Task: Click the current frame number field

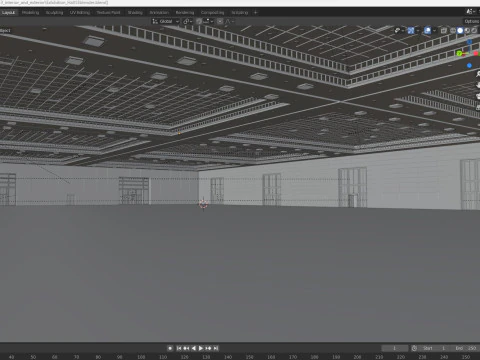Action: click(395, 348)
